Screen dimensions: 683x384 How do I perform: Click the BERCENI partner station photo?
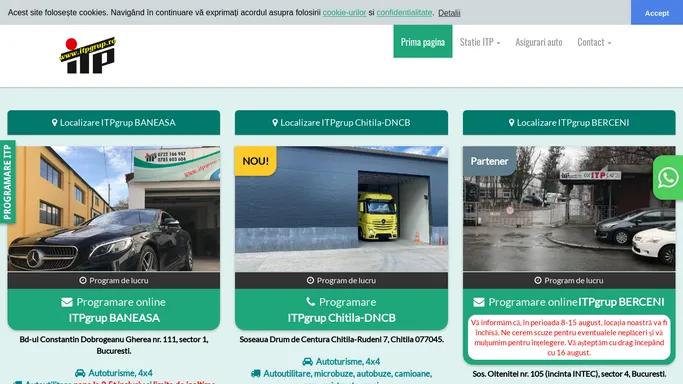(x=569, y=209)
